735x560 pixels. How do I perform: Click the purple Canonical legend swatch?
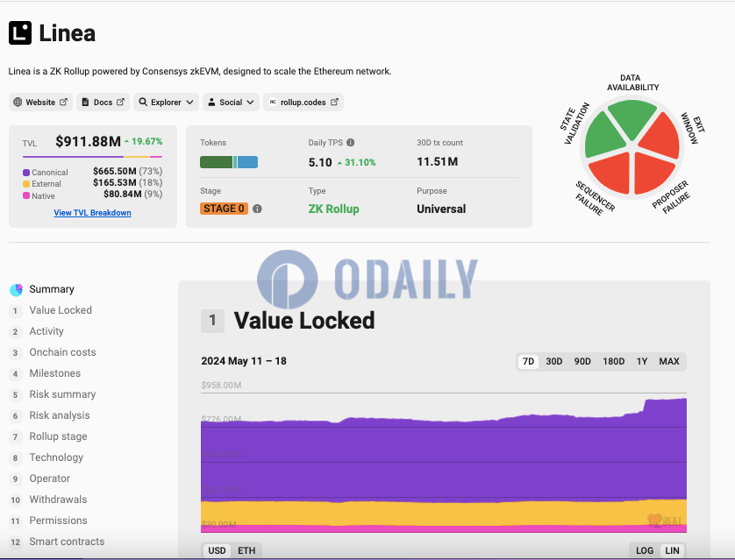(x=26, y=173)
